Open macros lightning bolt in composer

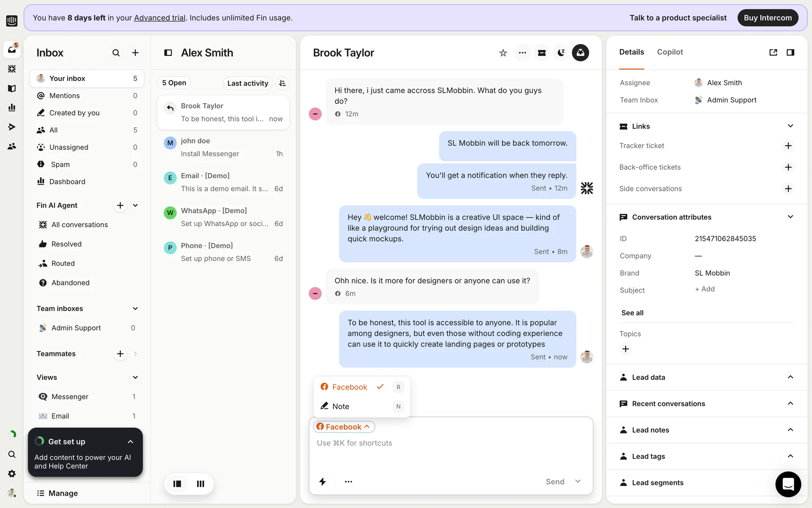tap(323, 481)
